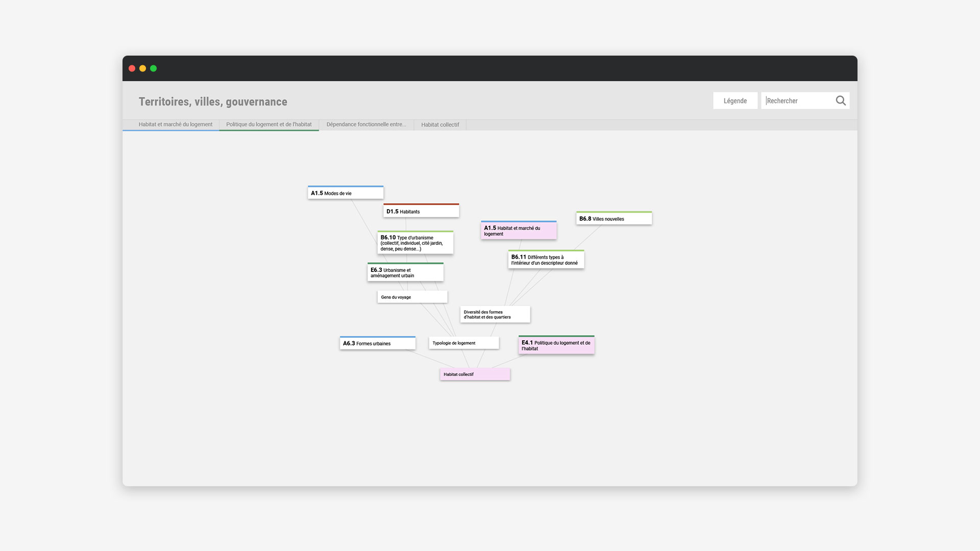Click the pink A1.5 Habitat et marché node

pos(518,231)
